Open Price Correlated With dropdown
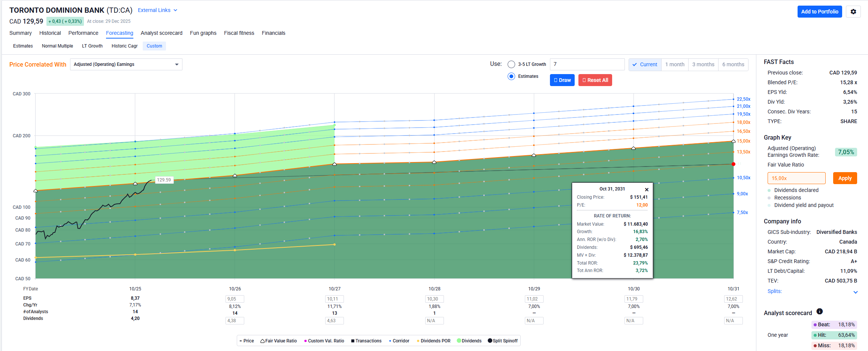Image resolution: width=868 pixels, height=351 pixels. (126, 64)
